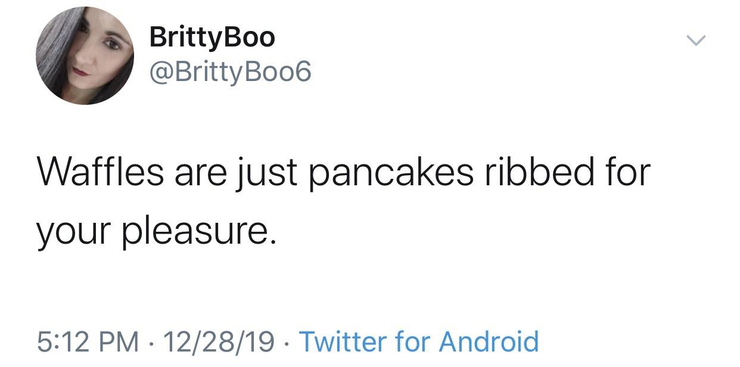Select the 12/28/19 date text
This screenshot has height=367, width=740.
coord(218,341)
